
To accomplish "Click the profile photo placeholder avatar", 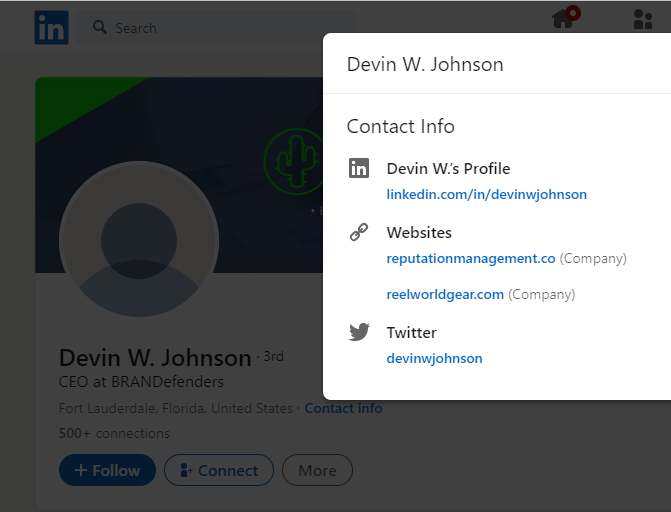I will 139,240.
